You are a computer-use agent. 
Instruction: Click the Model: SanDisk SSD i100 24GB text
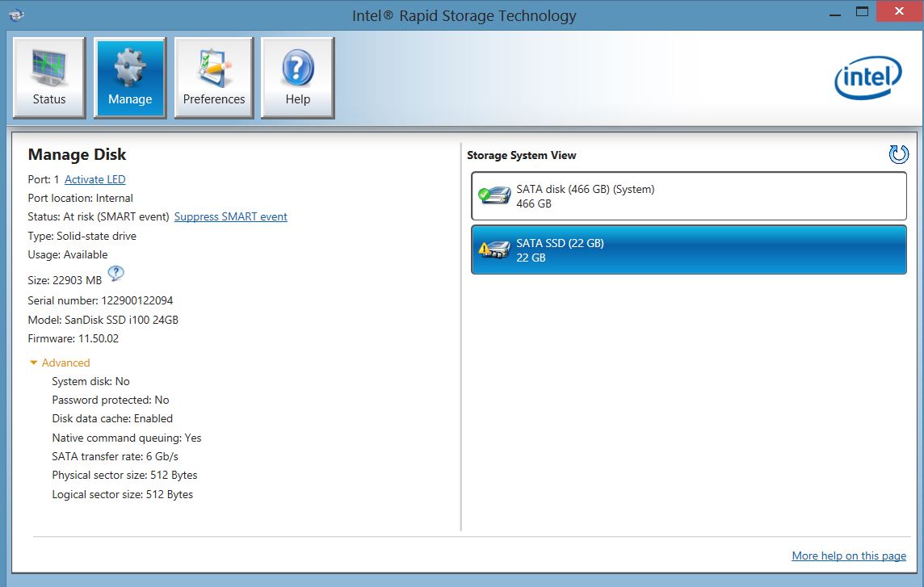pos(103,320)
